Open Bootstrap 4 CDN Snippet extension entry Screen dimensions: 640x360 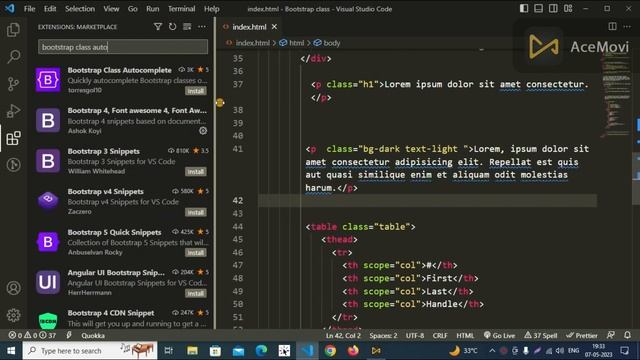pyautogui.click(x=122, y=318)
